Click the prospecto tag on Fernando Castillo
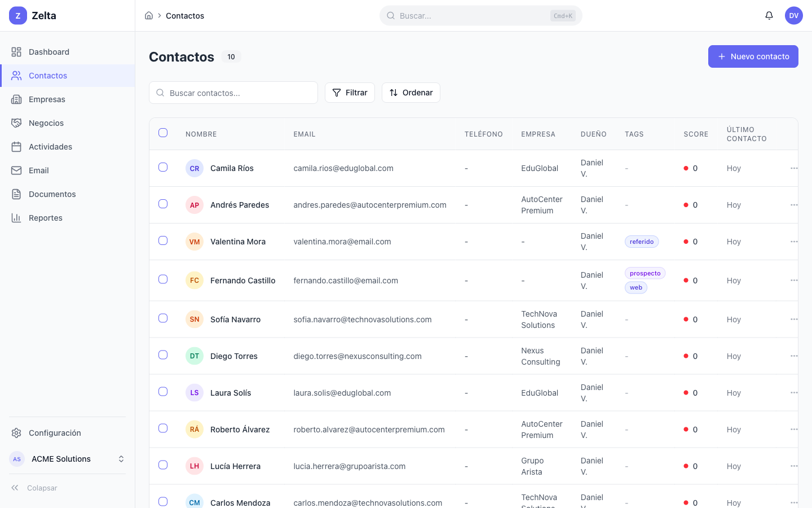Viewport: 812px width, 508px height. 645,273
